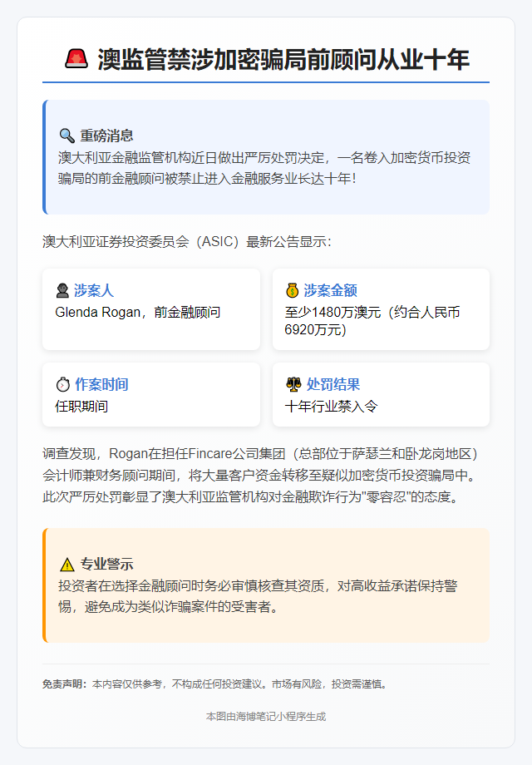This screenshot has height=765, width=532.
Task: Click the 涉案人 card heading
Action: click(94, 290)
